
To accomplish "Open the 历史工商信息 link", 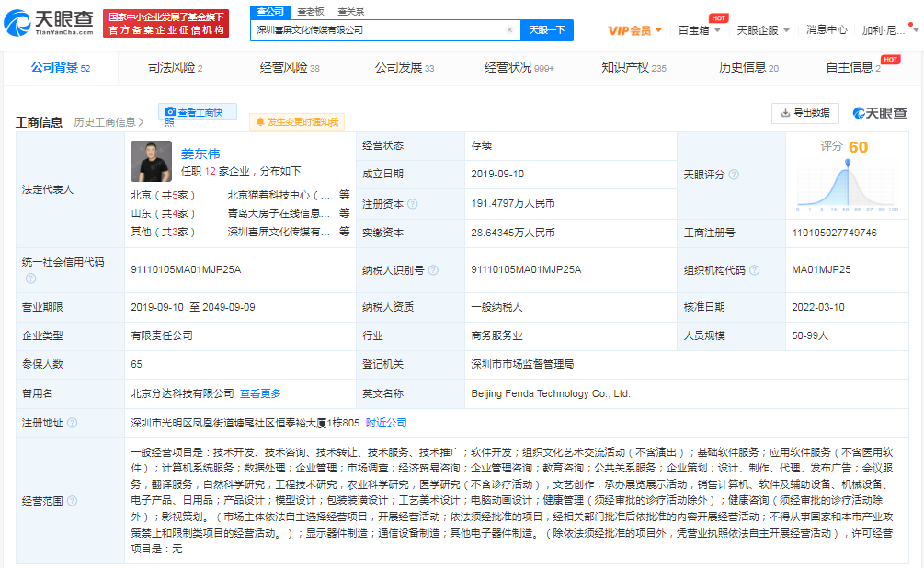I will click(109, 122).
